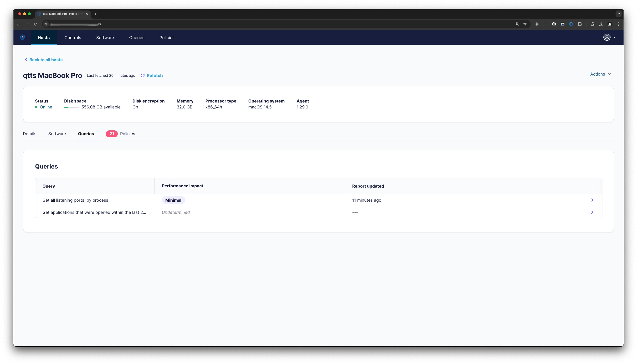Image resolution: width=637 pixels, height=364 pixels.
Task: Click the qtts MacBook Pro host title
Action: pyautogui.click(x=52, y=75)
